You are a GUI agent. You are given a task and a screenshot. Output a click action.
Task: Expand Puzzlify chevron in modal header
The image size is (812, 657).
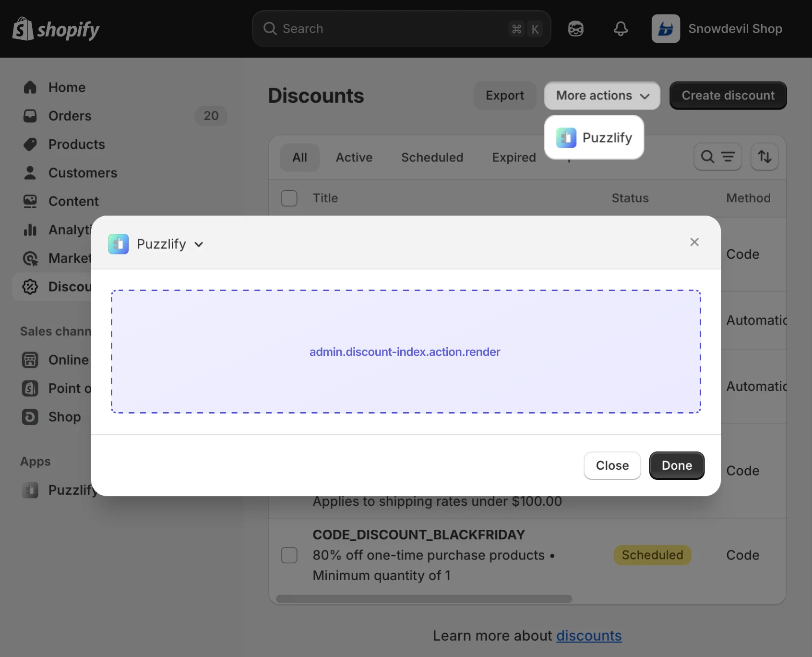(x=199, y=244)
